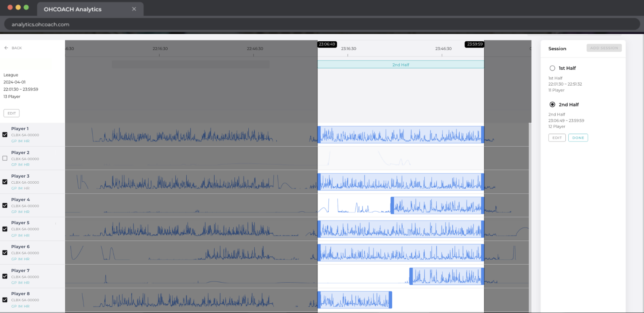Click the 23:59:59 end time marker
Viewport: 644px width, 313px height.
click(475, 44)
